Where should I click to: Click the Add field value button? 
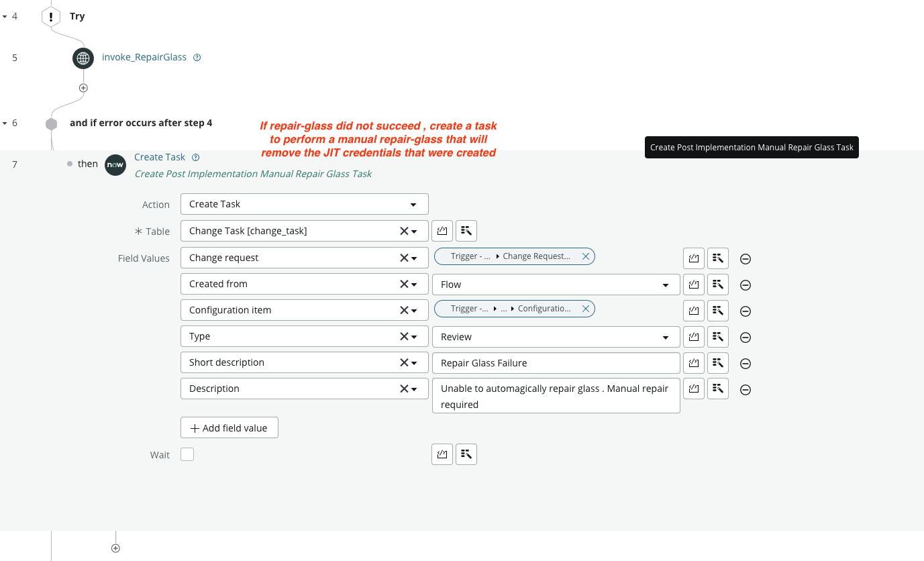point(229,428)
